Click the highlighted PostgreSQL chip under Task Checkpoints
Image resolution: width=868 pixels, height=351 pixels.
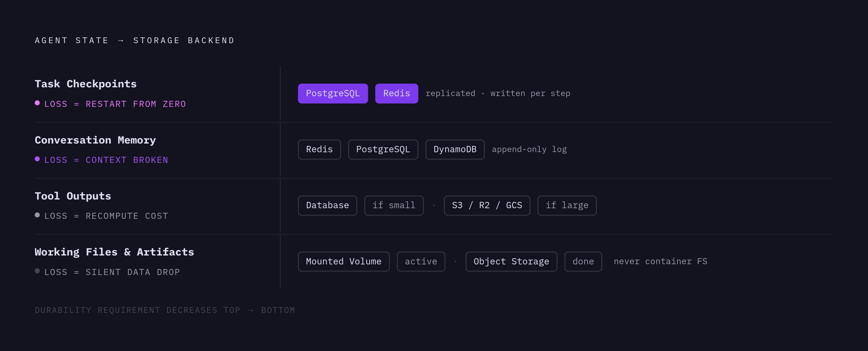(332, 93)
